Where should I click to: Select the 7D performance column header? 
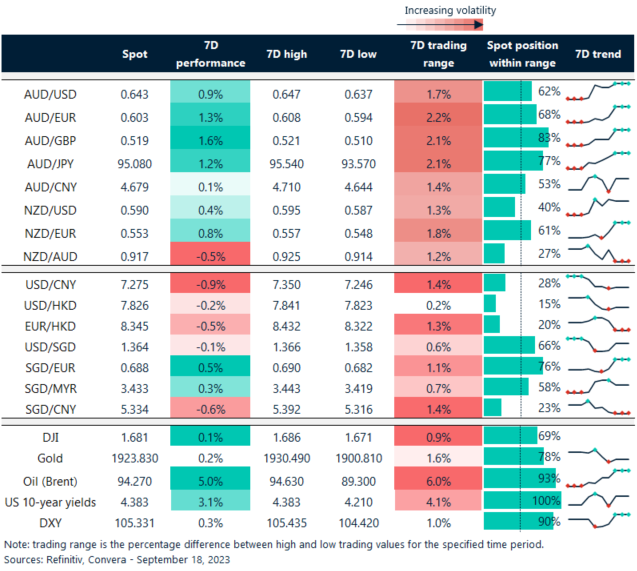[212, 55]
